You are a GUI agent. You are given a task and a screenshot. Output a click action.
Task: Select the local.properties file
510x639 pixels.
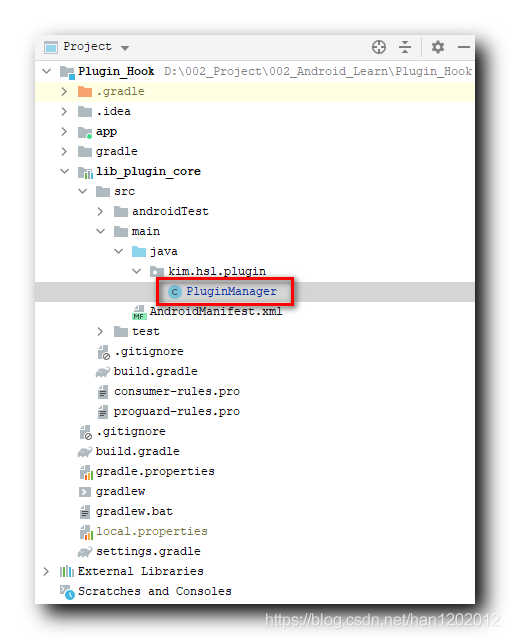pos(152,531)
